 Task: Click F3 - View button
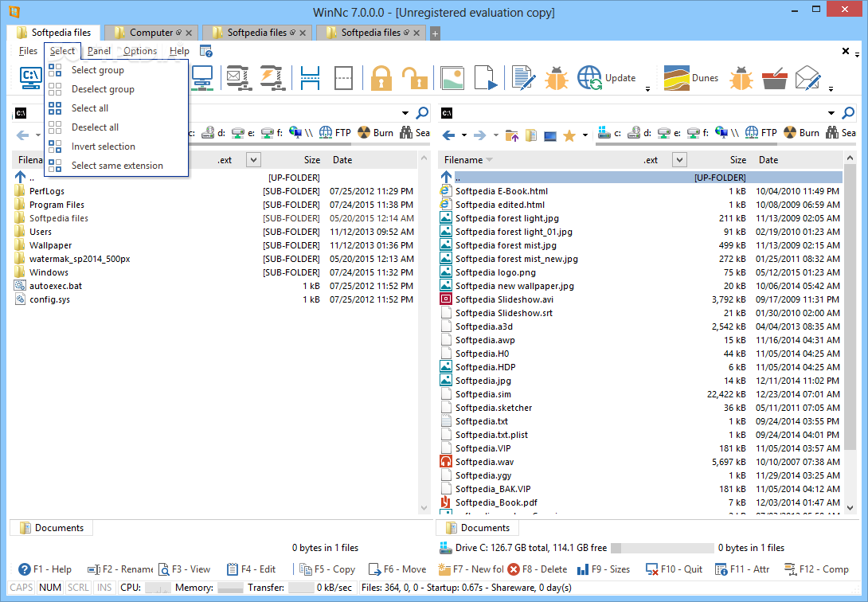184,569
